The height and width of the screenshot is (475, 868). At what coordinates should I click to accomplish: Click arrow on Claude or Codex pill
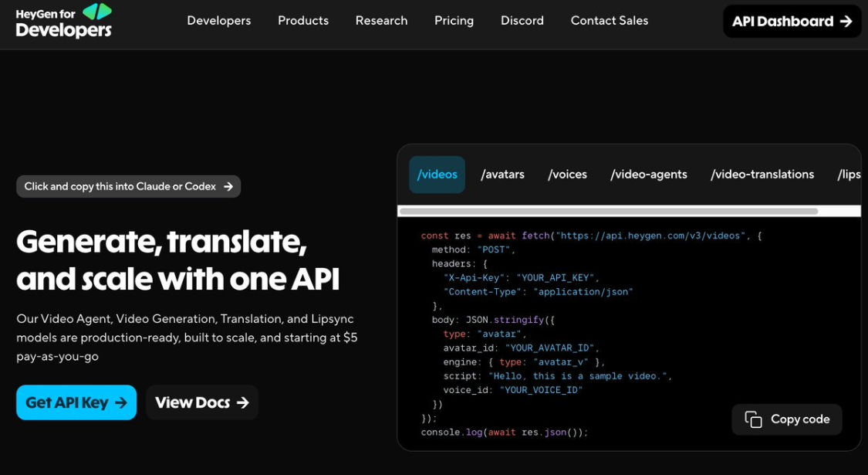click(228, 187)
